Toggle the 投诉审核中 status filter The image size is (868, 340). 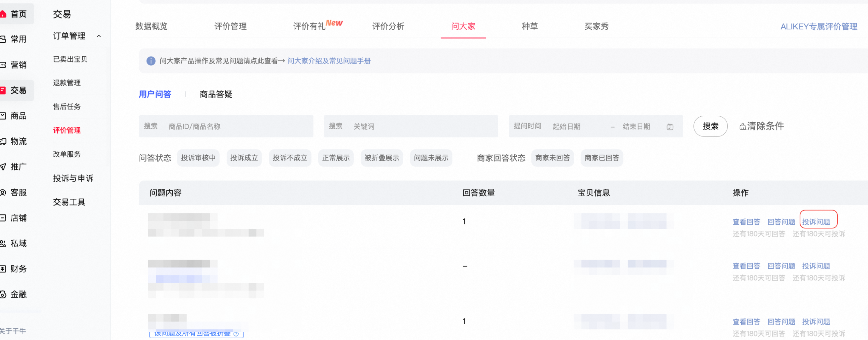[x=198, y=158]
